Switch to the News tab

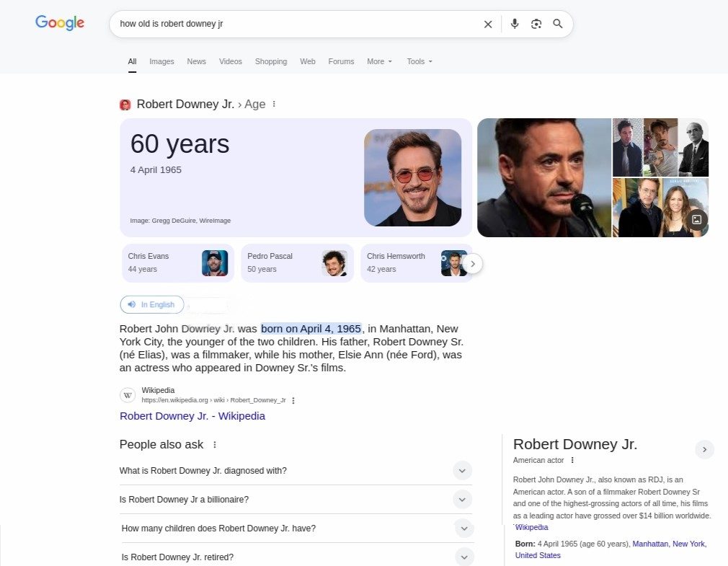click(196, 61)
